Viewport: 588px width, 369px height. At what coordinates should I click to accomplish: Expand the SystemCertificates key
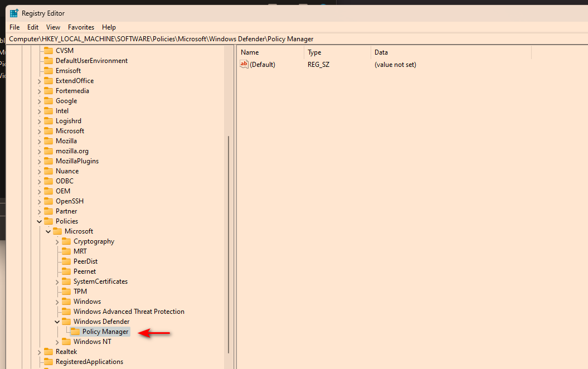coord(57,281)
